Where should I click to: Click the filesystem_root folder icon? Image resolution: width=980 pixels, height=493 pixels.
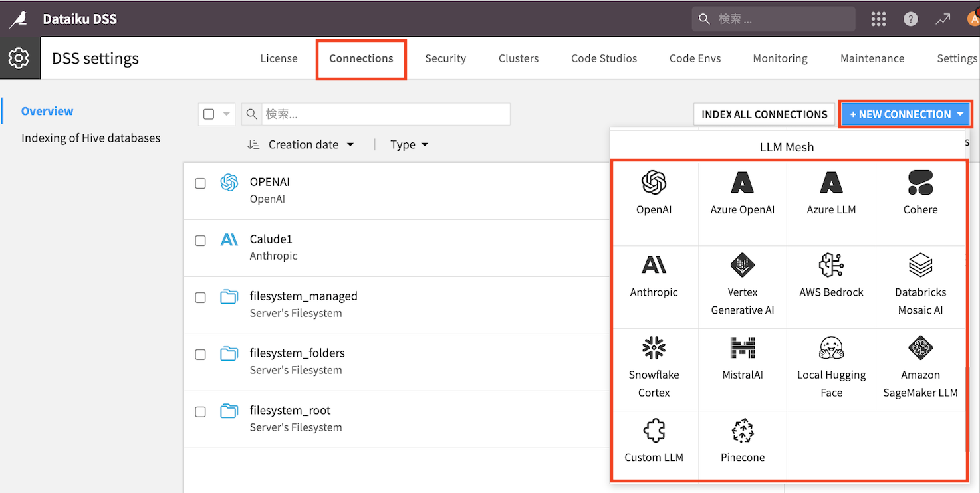tap(229, 411)
